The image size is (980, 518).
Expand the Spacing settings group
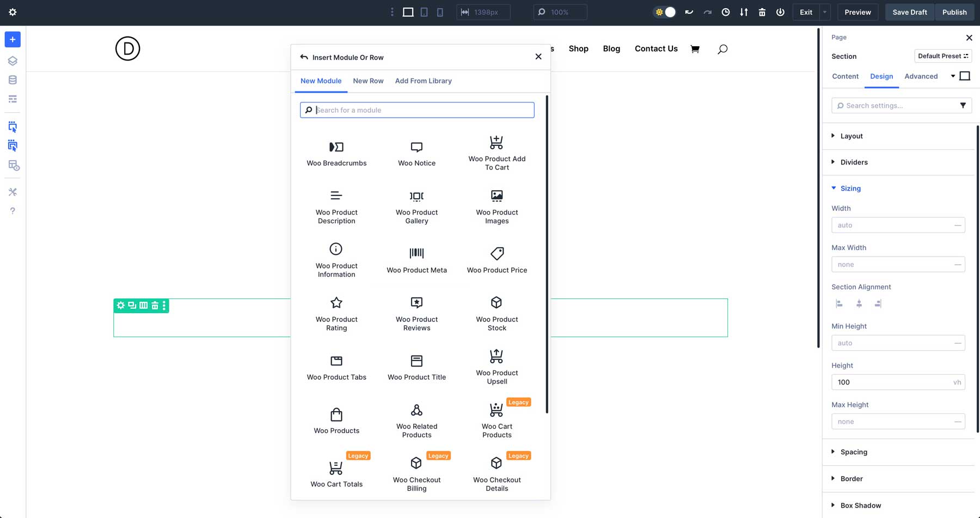[x=853, y=452]
